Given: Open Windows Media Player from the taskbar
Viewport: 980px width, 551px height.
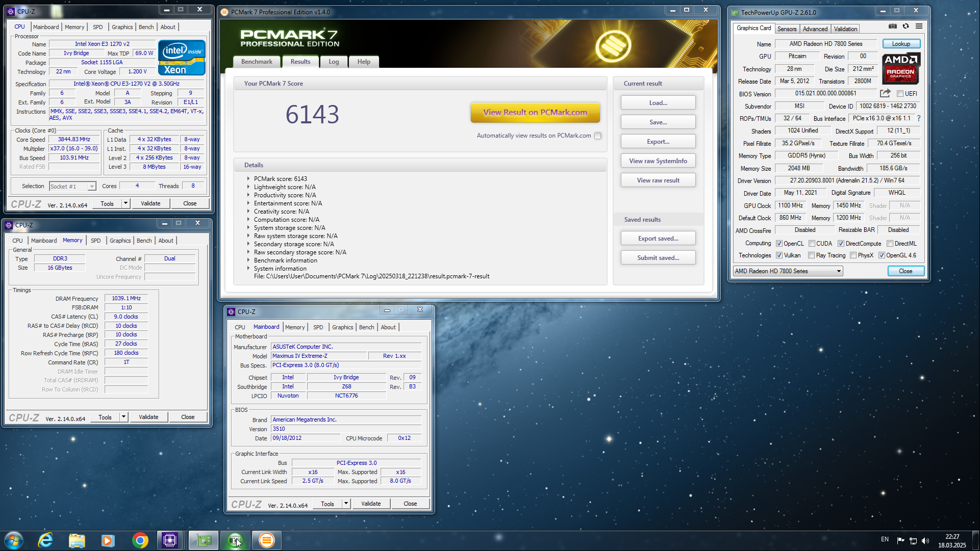Looking at the screenshot, I should [108, 540].
